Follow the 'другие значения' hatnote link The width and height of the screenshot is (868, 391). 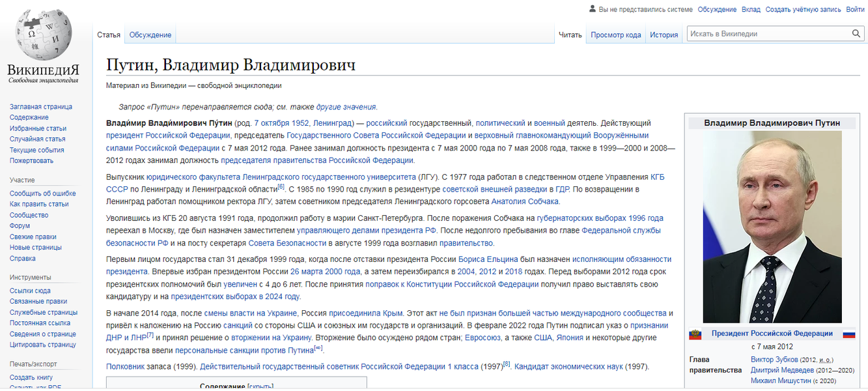346,107
